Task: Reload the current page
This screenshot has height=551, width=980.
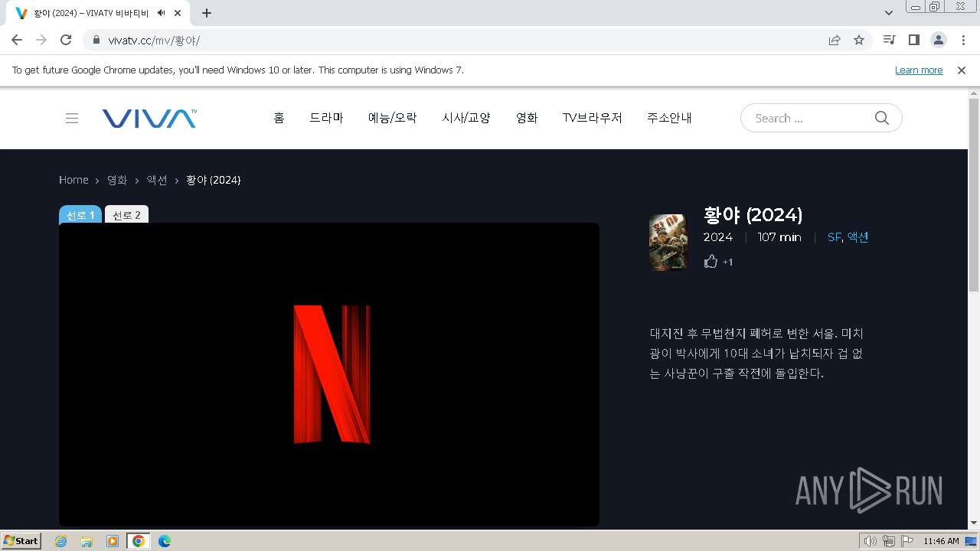Action: click(66, 40)
